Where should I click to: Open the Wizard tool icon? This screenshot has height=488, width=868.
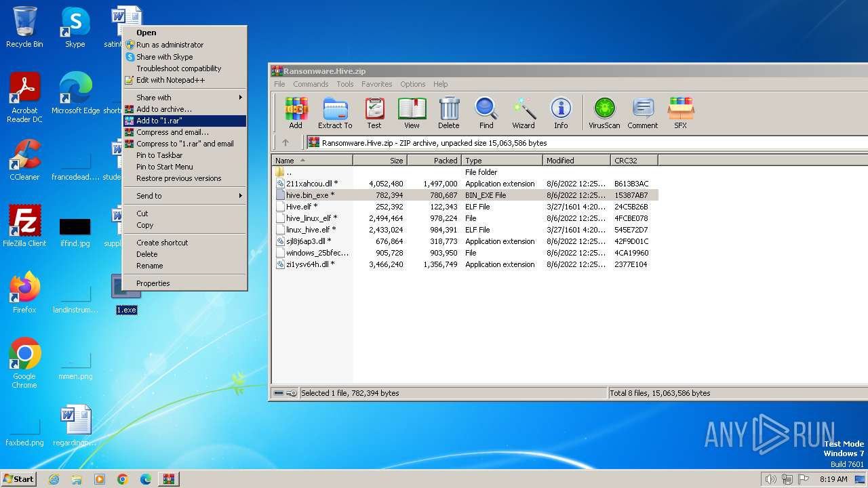[524, 113]
